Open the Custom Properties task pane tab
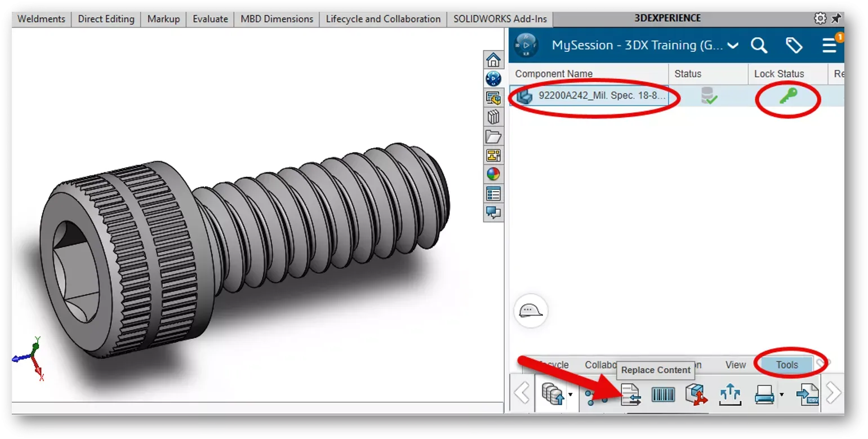Image resolution: width=868 pixels, height=439 pixels. (493, 194)
